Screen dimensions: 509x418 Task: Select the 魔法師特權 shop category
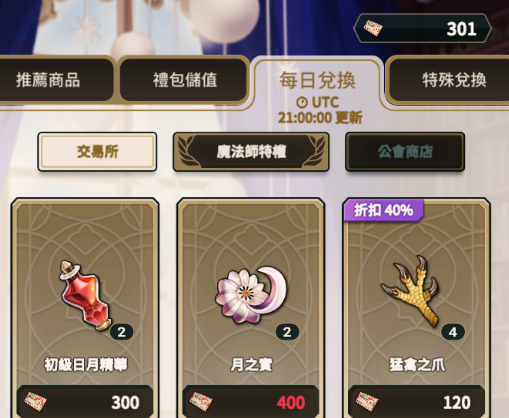(251, 152)
